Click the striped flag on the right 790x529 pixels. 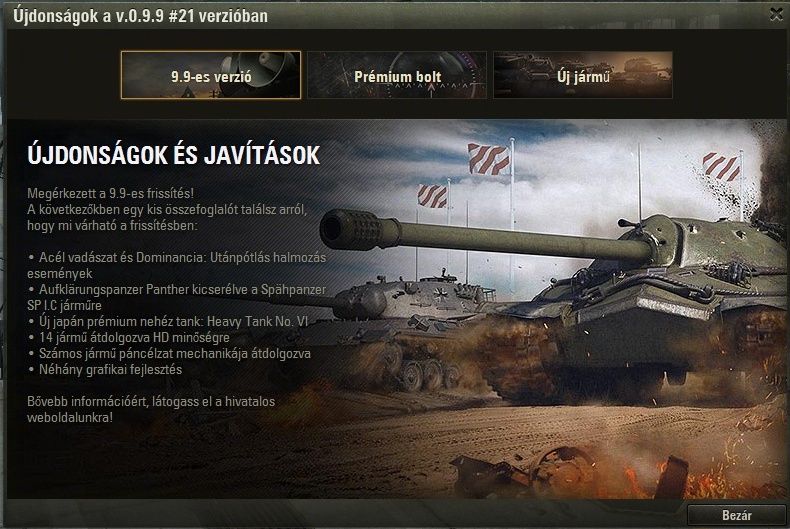point(721,167)
